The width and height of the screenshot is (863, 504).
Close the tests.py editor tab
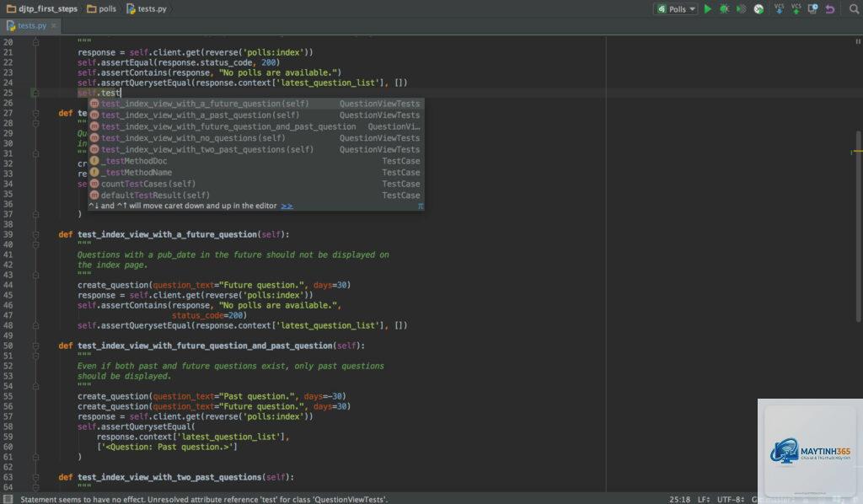[53, 25]
